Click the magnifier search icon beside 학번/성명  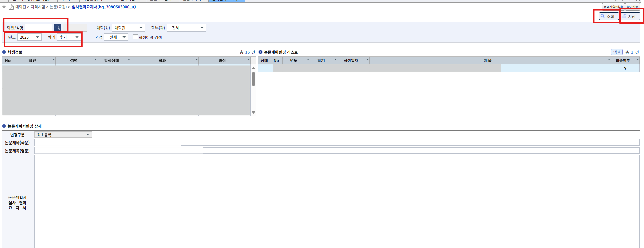58,28
